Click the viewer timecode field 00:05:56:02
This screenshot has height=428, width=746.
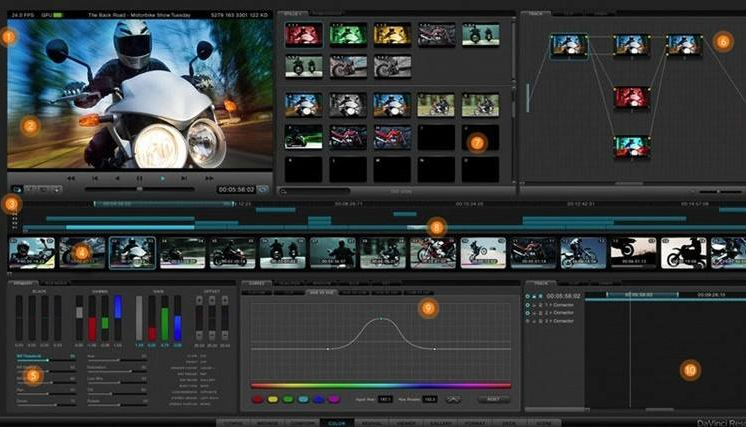tap(236, 189)
